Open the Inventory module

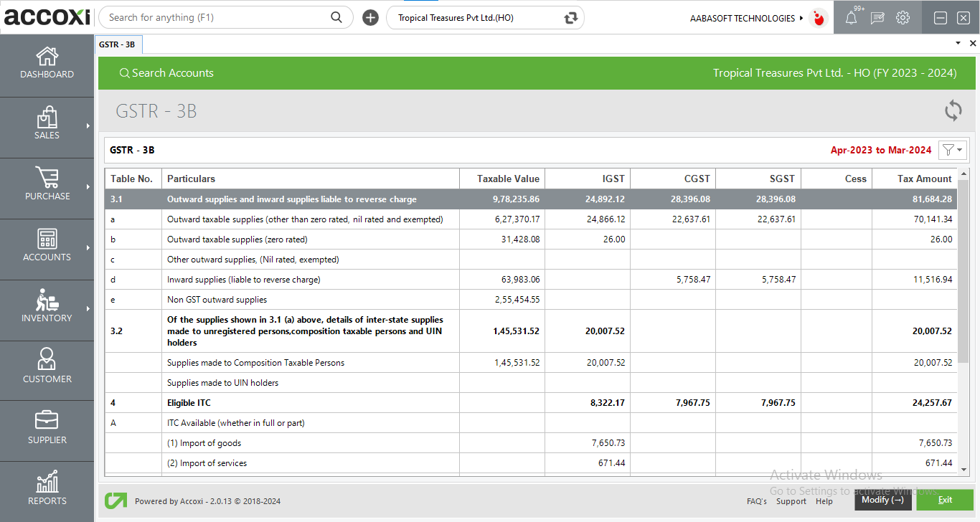(47, 308)
